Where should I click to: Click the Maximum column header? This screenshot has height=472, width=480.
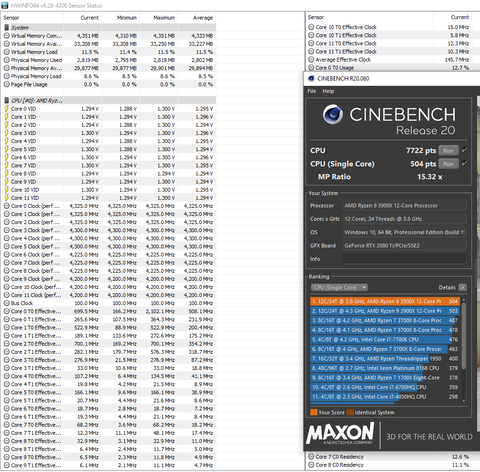[164, 18]
